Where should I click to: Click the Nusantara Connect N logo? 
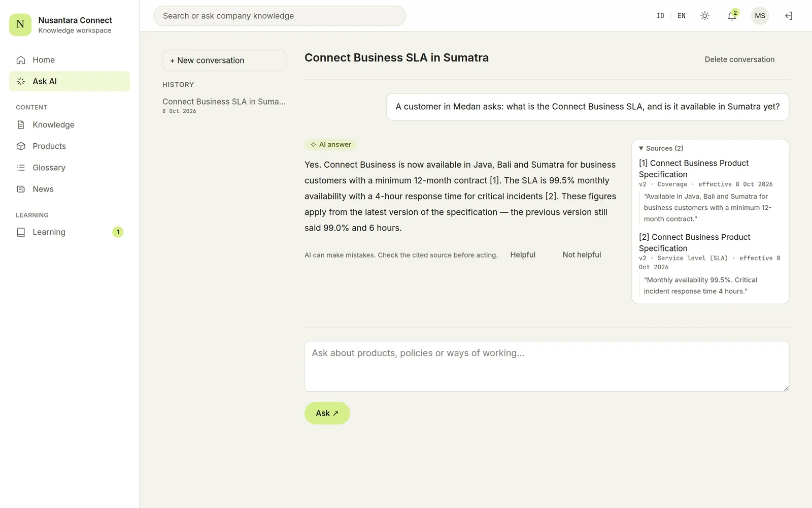click(x=20, y=25)
